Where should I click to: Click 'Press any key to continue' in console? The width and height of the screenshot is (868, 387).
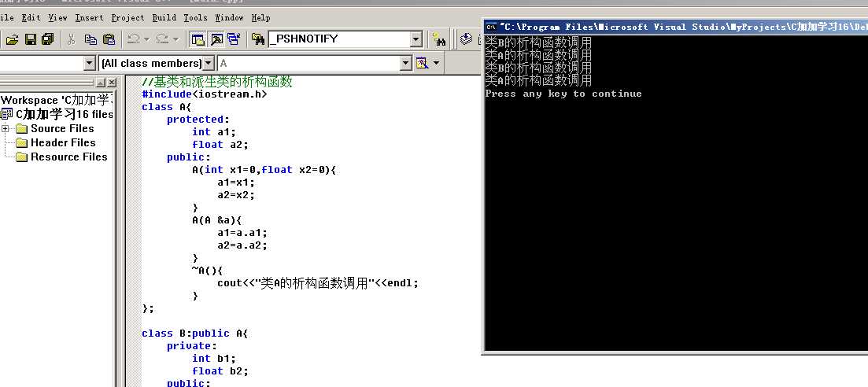(563, 94)
